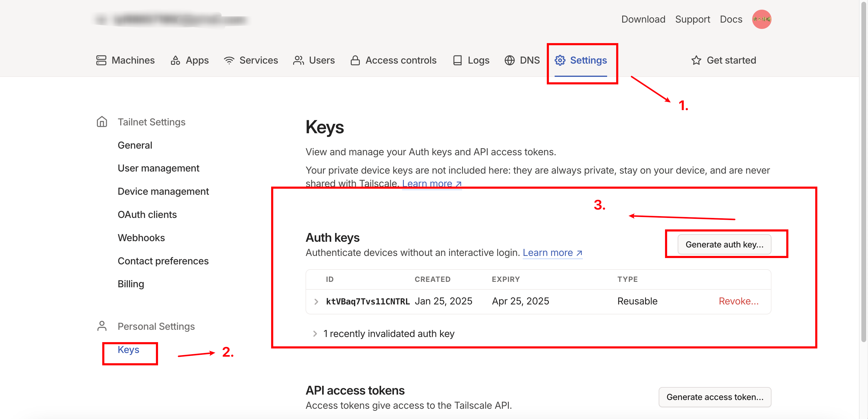
Task: Open the Access controls tab
Action: (394, 60)
